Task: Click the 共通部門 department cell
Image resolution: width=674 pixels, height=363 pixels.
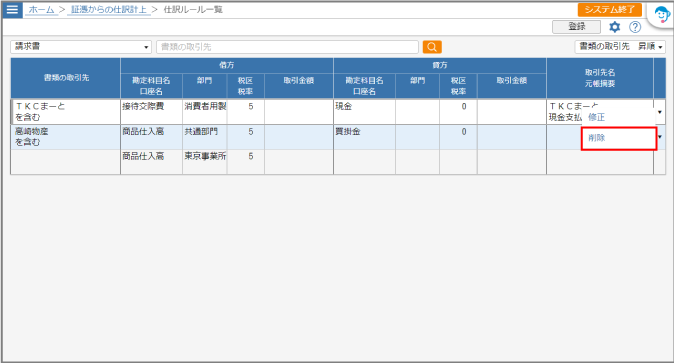Action: click(205, 137)
